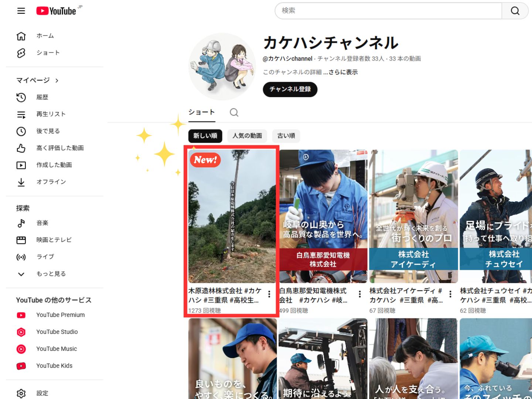Select the 新しい順 sort chip
The width and height of the screenshot is (532, 399).
pyautogui.click(x=205, y=136)
